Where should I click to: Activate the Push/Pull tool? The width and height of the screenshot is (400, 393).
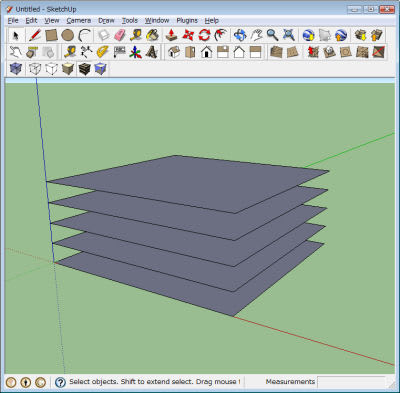(172, 35)
